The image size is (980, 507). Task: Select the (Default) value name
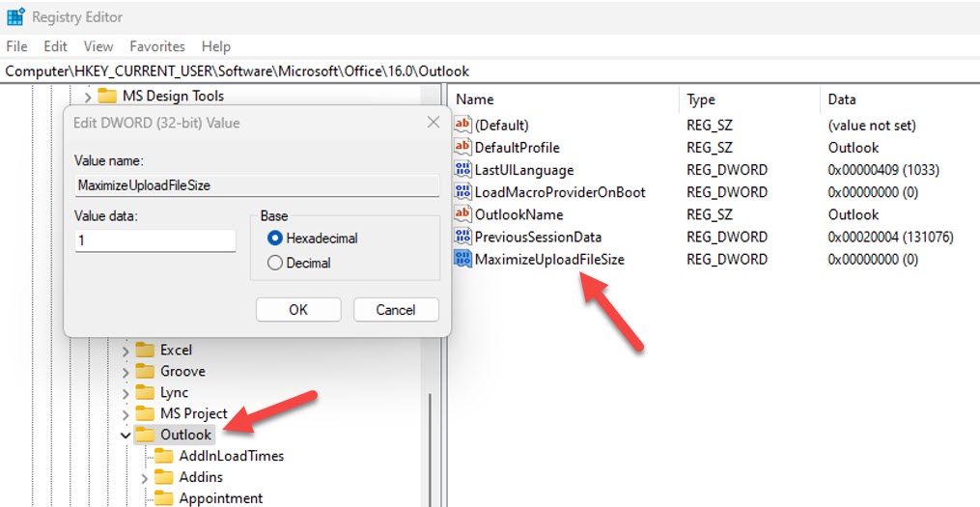tap(501, 125)
